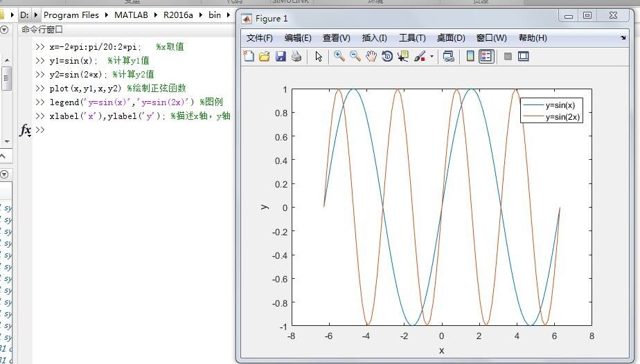Viewport: 640px width, 364px height.
Task: Click the New Figure icon
Action: tap(249, 57)
